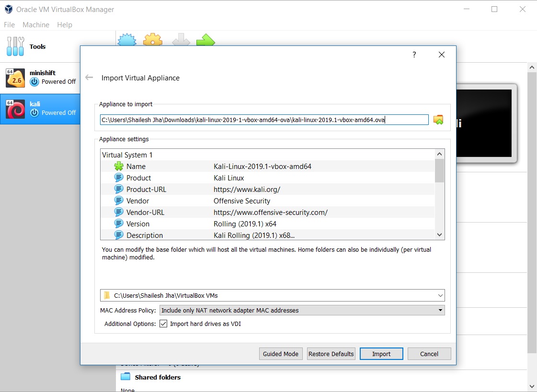Click the appliance settings scrollbar thumb
537x392 pixels.
439,170
